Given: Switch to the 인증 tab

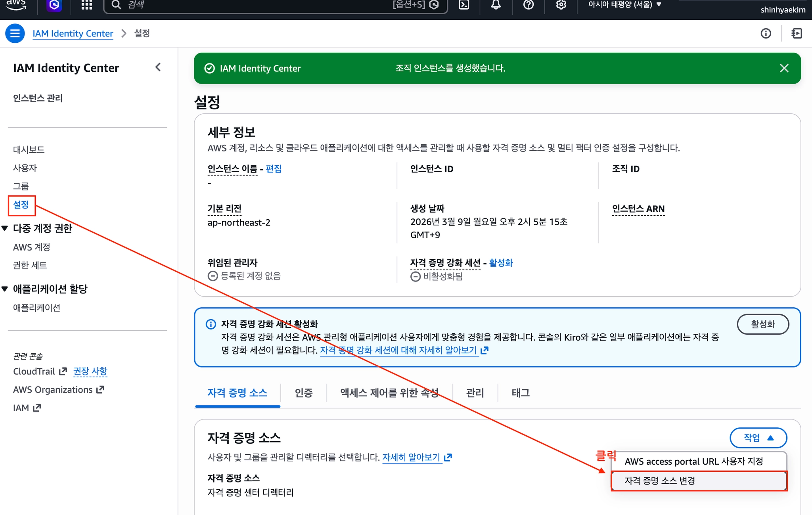Looking at the screenshot, I should [303, 392].
